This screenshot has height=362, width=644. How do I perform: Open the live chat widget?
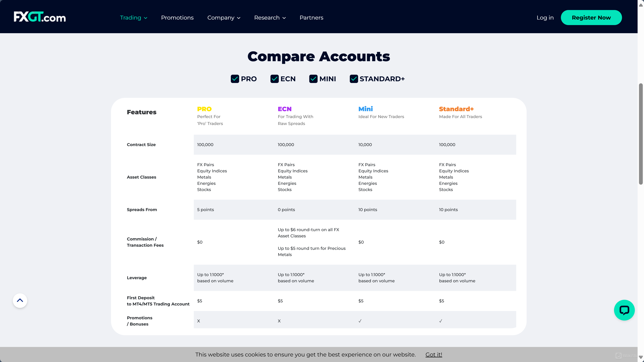click(624, 310)
